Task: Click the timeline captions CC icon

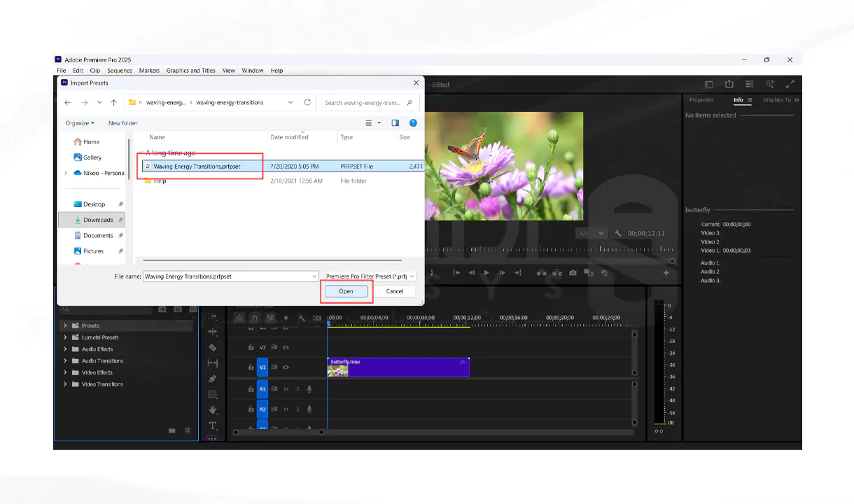Action: (317, 318)
